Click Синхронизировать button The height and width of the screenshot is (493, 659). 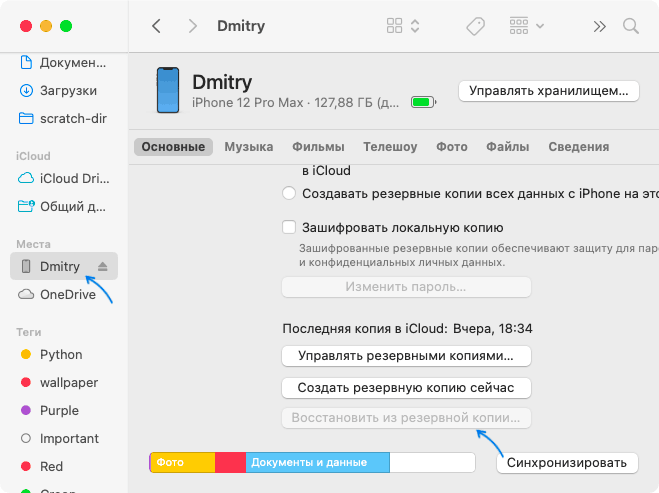(567, 463)
